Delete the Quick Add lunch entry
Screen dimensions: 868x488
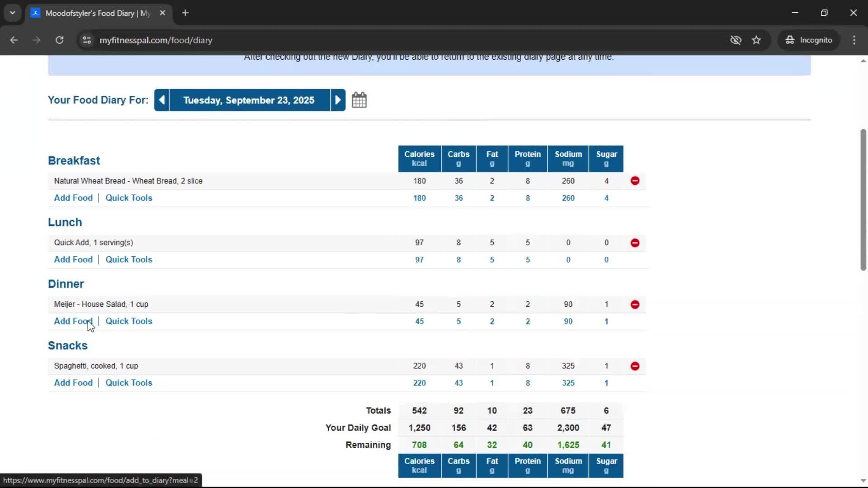tap(635, 243)
